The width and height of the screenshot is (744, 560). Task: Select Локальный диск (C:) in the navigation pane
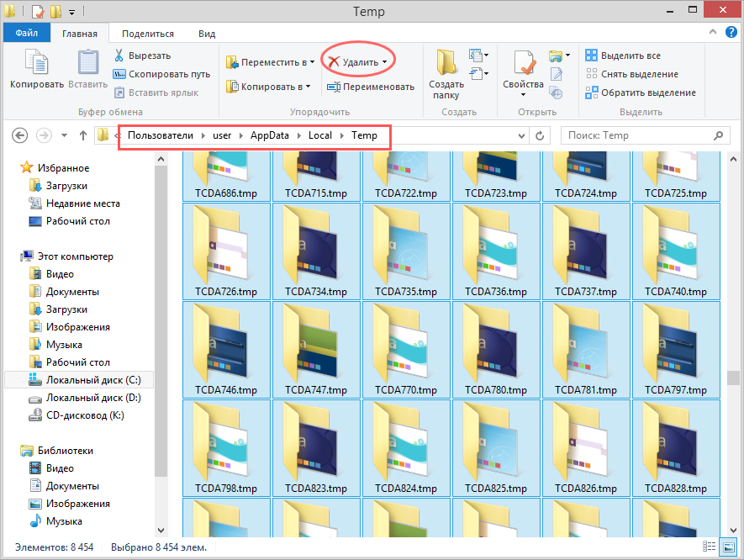93,380
